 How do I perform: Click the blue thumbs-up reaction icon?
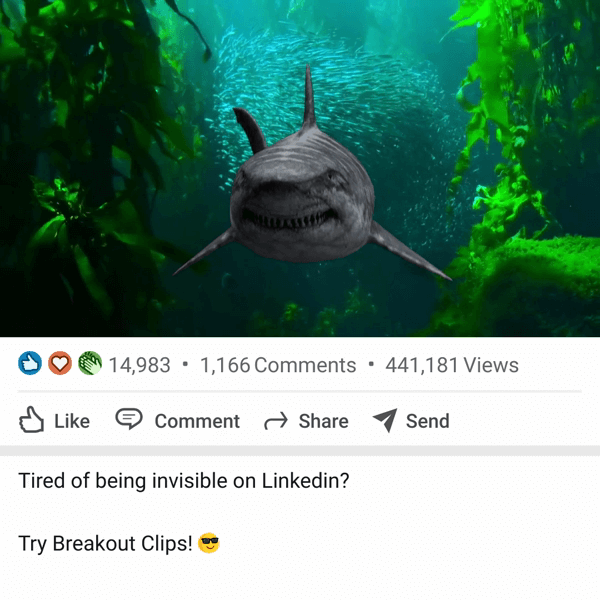30,363
